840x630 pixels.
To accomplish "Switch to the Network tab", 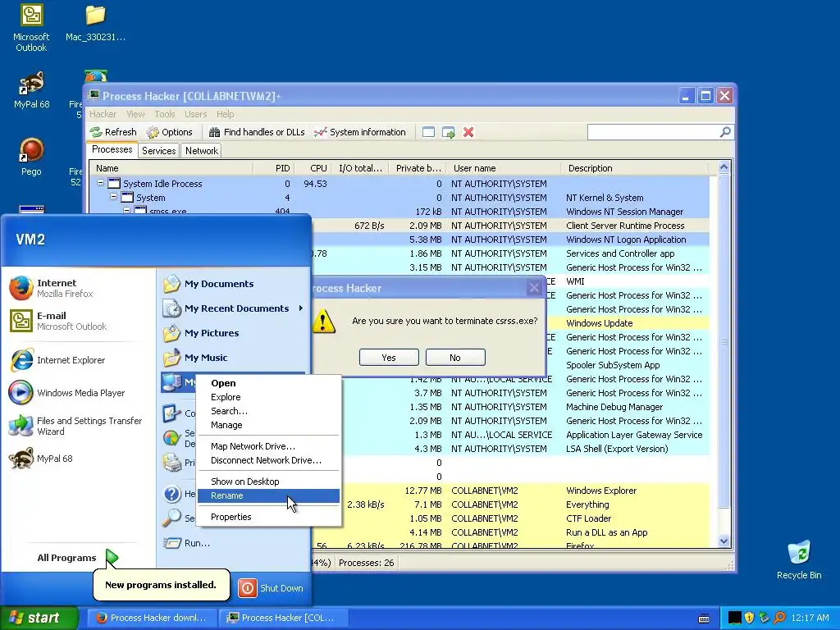I will pos(202,151).
